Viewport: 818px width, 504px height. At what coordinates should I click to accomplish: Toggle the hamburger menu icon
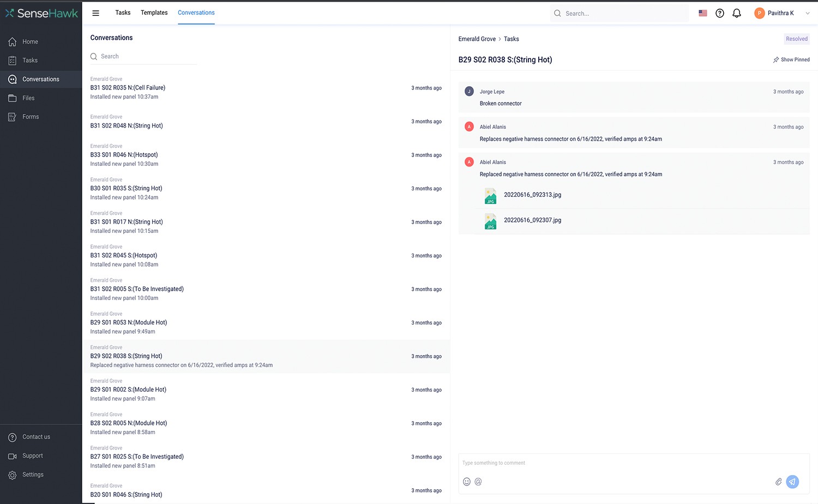pyautogui.click(x=96, y=13)
